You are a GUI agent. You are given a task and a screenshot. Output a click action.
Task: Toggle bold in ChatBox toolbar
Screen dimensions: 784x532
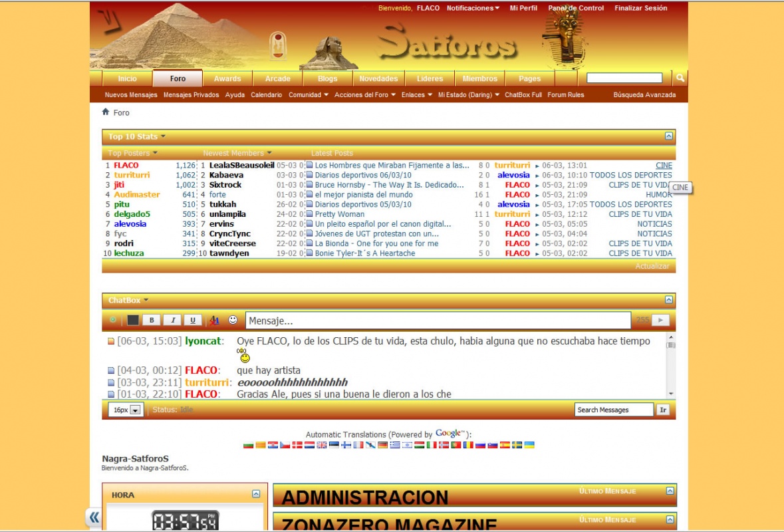[152, 320]
